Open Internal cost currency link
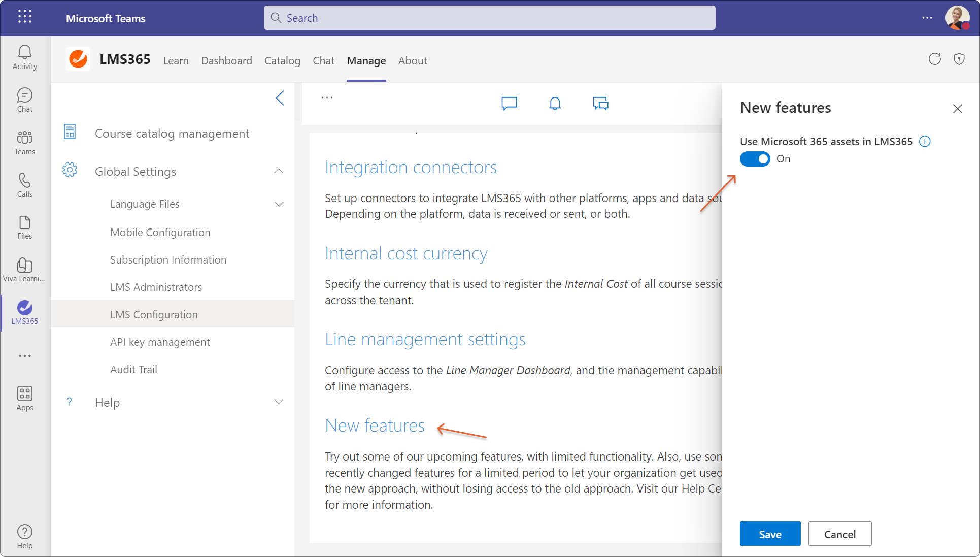Screen dimensions: 980x557 (406, 253)
